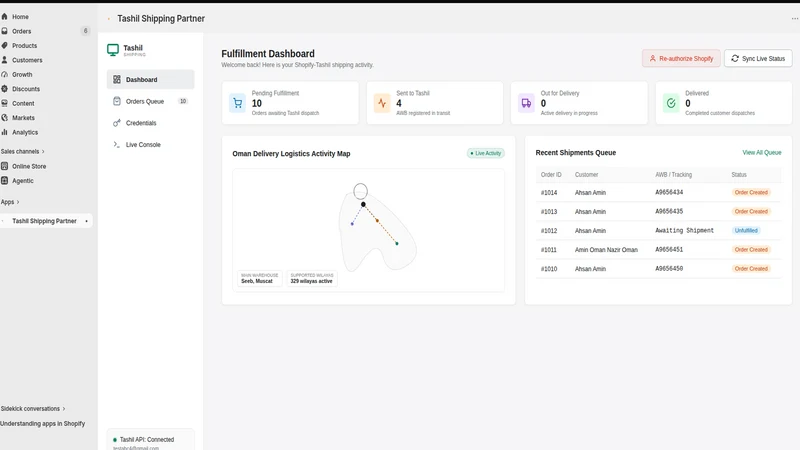Click the Orders Queue badge 10
Screen dimensions: 800x450
tap(183, 101)
